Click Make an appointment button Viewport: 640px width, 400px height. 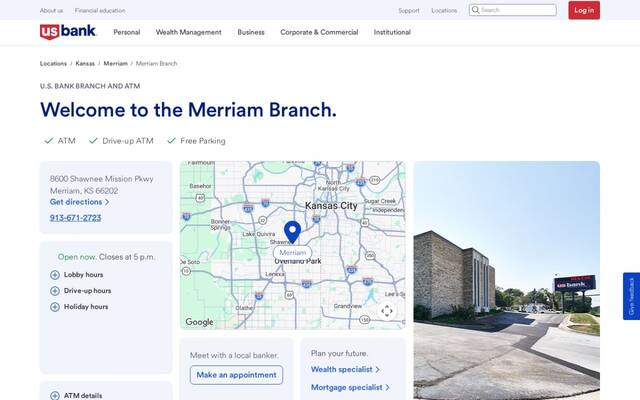point(236,375)
